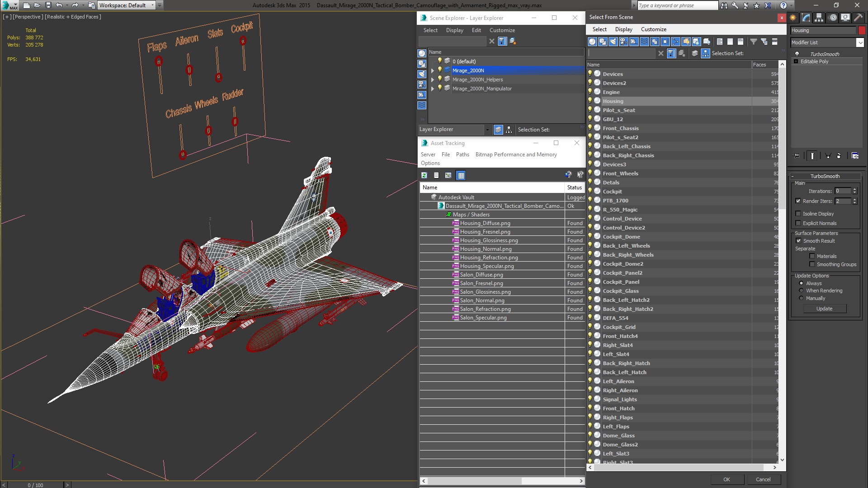Open the Edit menu in Scene Explorer

click(x=476, y=30)
